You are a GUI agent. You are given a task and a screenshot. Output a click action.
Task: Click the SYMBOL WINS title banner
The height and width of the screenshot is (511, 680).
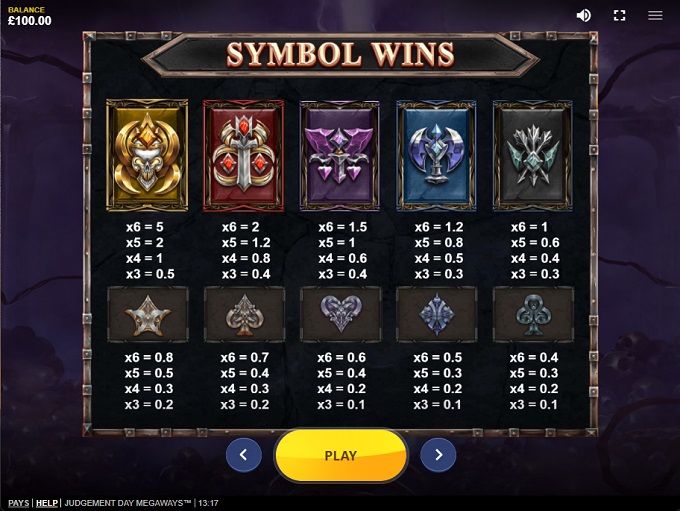[x=340, y=55]
